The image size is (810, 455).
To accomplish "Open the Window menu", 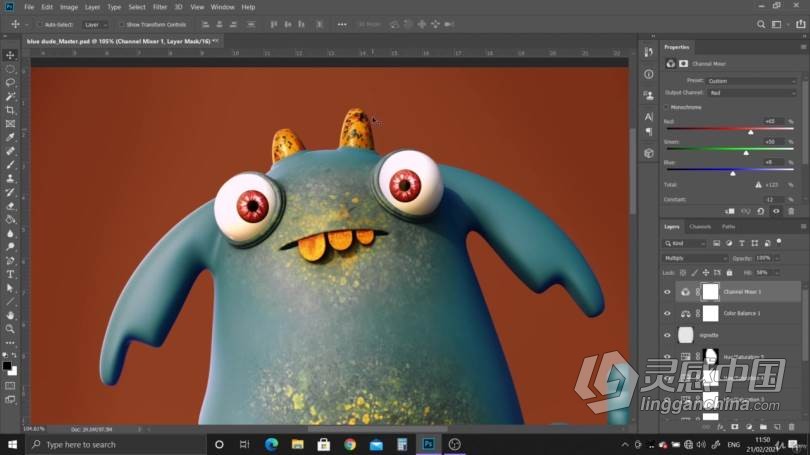I will [223, 7].
